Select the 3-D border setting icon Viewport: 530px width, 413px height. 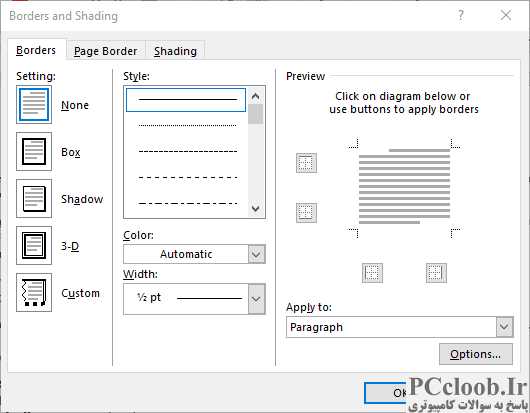tap(34, 245)
